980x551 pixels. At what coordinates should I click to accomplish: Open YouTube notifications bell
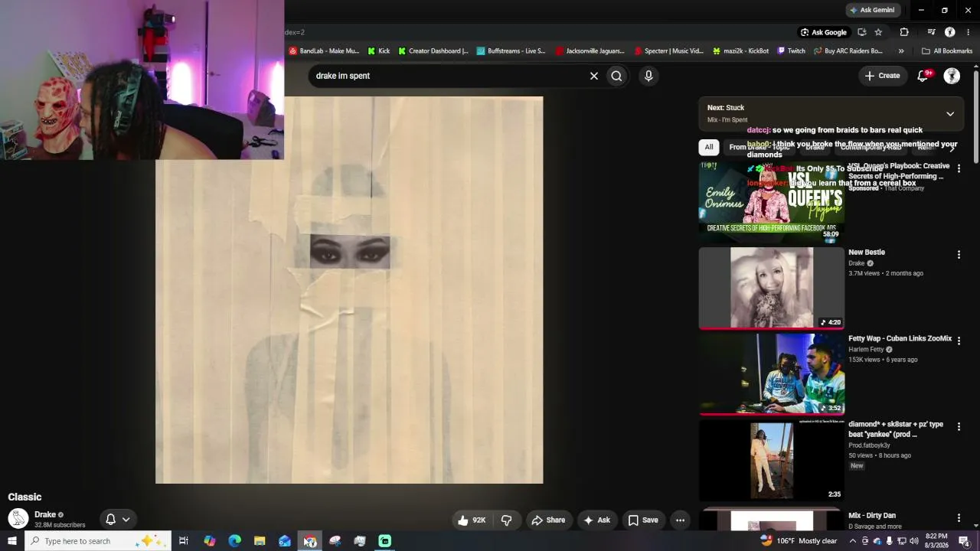click(924, 76)
